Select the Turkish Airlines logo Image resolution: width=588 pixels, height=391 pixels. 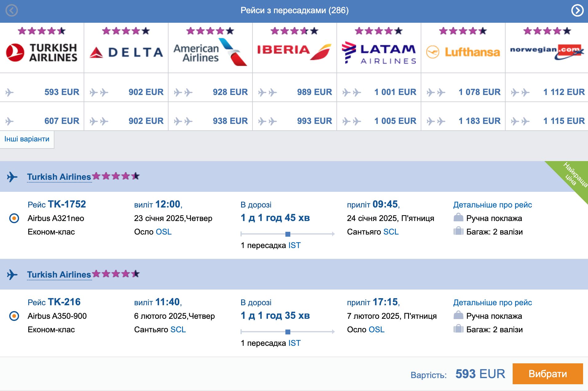coord(42,52)
